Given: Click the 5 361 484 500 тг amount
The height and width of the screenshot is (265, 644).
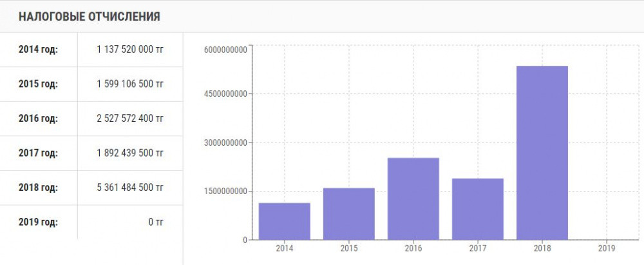Looking at the screenshot, I should [131, 188].
